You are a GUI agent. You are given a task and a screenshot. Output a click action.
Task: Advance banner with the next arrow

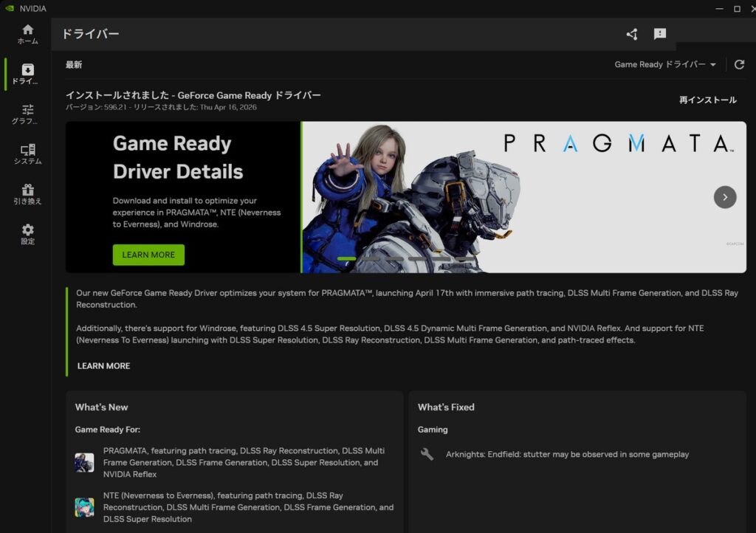725,197
